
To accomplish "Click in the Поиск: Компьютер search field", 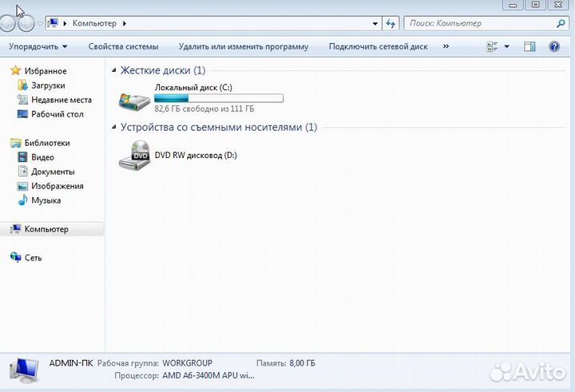I will [475, 23].
